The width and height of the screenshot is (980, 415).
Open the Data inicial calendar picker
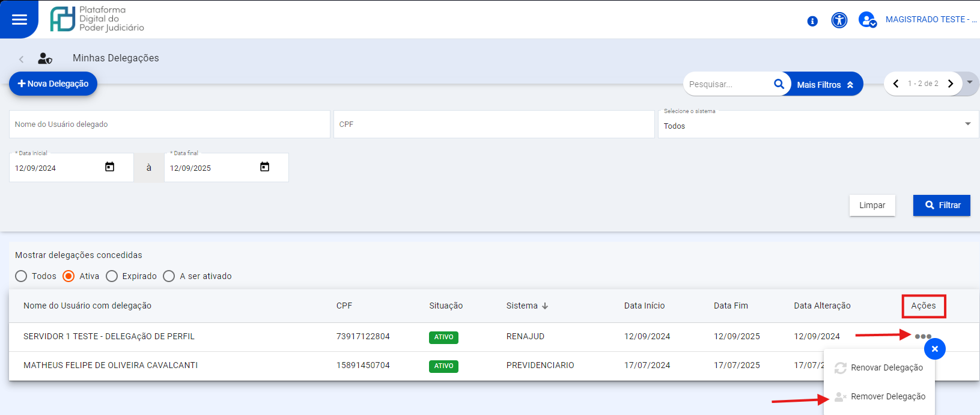(109, 167)
